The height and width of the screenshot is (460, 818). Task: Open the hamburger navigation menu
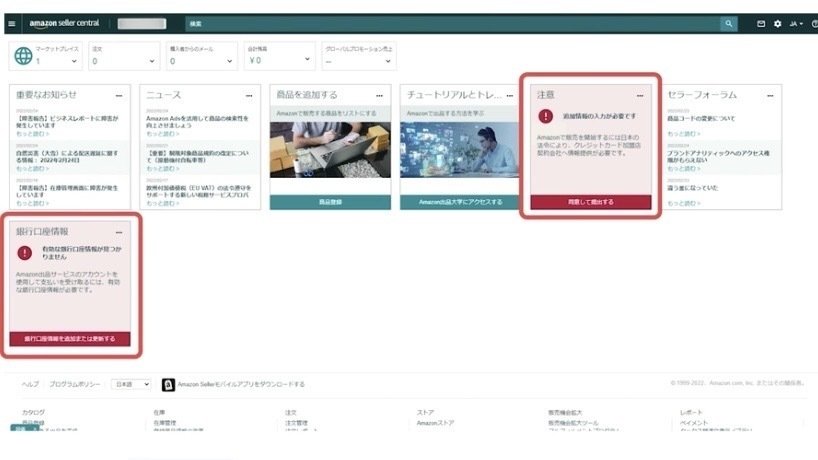tap(11, 23)
